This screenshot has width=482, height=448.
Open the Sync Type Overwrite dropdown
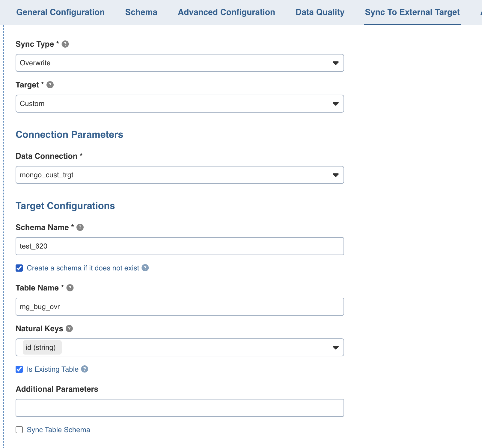tap(180, 63)
